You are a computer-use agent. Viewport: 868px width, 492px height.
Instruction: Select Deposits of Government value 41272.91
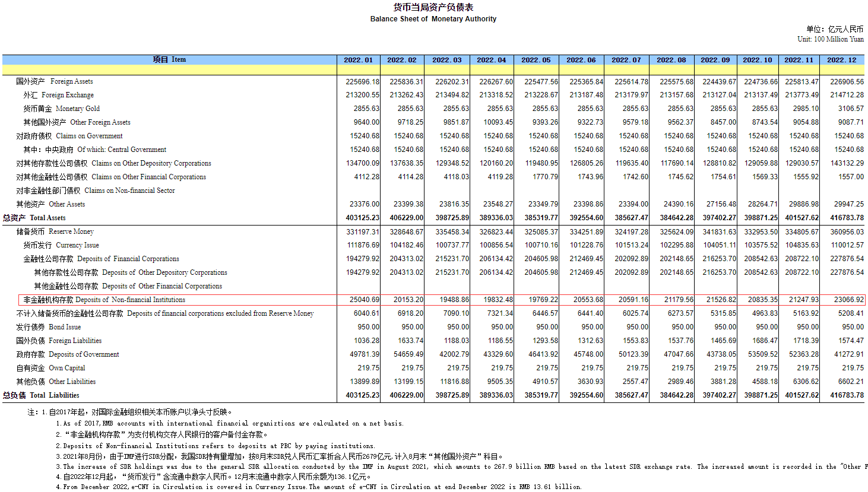click(x=849, y=355)
